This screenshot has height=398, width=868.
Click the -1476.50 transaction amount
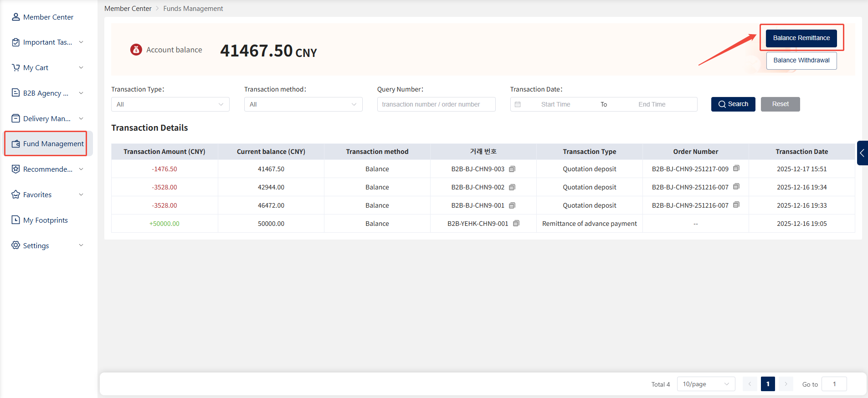pos(164,169)
